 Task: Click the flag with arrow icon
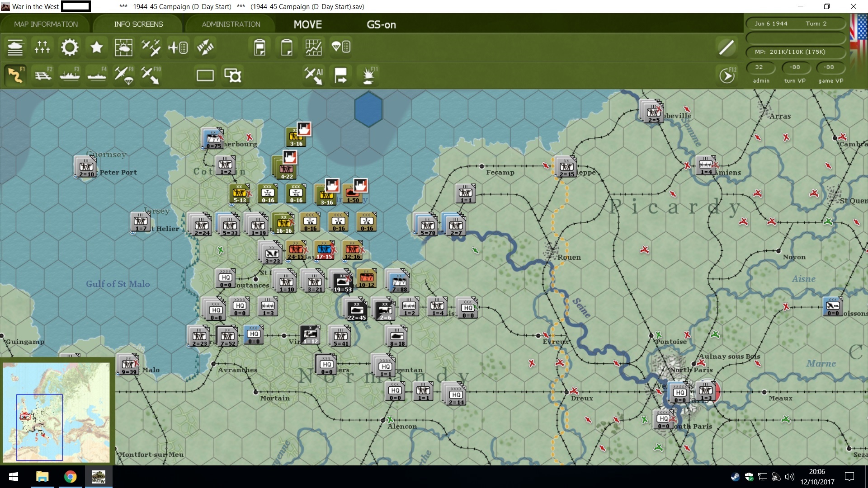pos(340,75)
